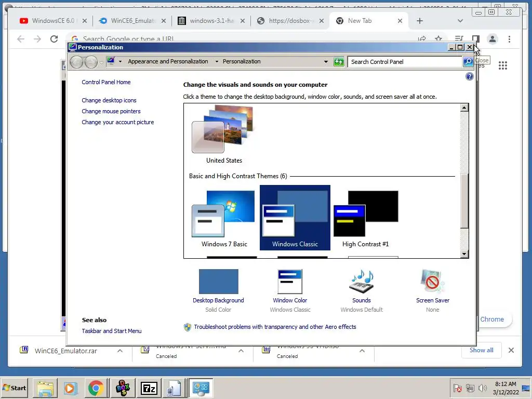
Task: Open 7-Zip icon on taskbar
Action: click(149, 388)
